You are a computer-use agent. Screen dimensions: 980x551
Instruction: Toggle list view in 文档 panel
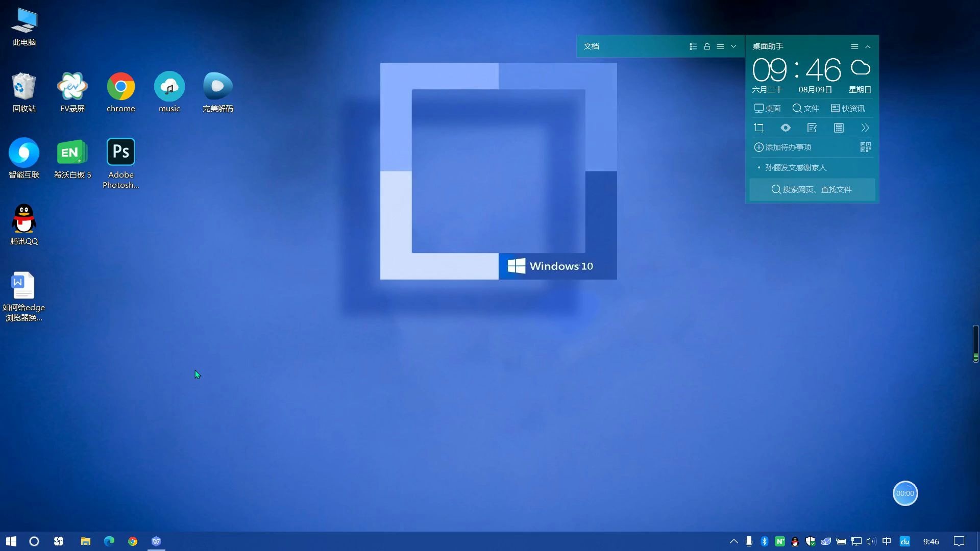pos(692,46)
